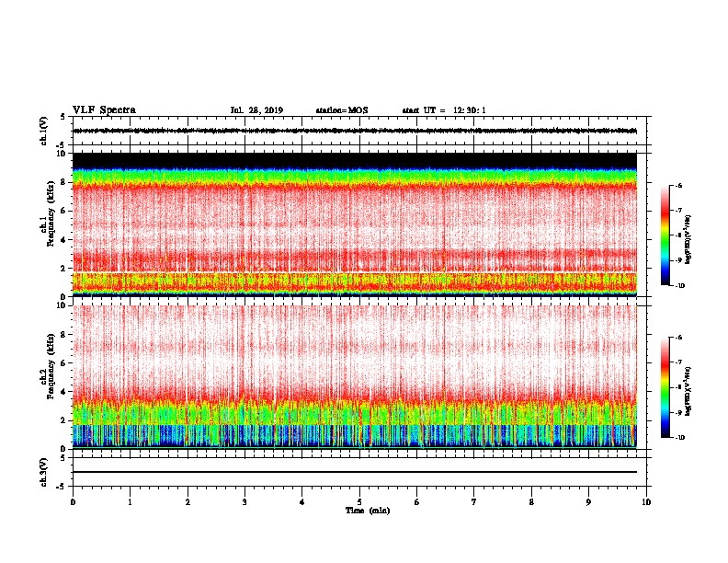The height and width of the screenshot is (563, 728).
Task: Click the "-6" label on ch.1 colorbar
Action: point(678,186)
